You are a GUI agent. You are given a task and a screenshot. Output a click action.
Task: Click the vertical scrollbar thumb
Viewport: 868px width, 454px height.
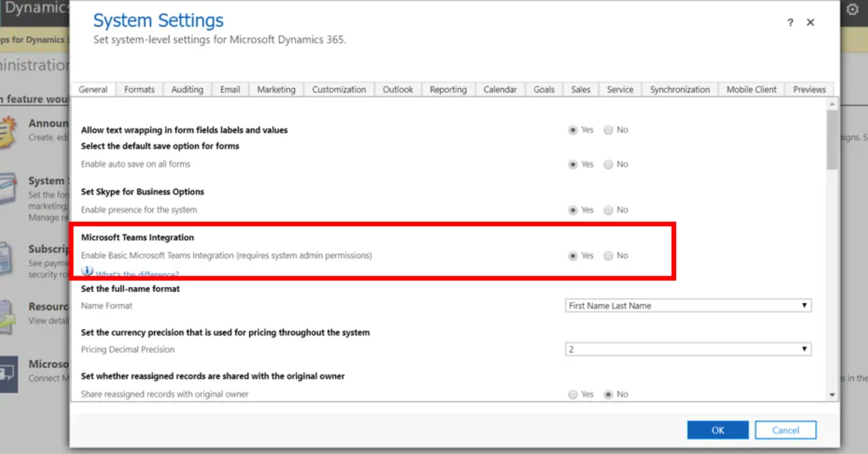[x=832, y=140]
